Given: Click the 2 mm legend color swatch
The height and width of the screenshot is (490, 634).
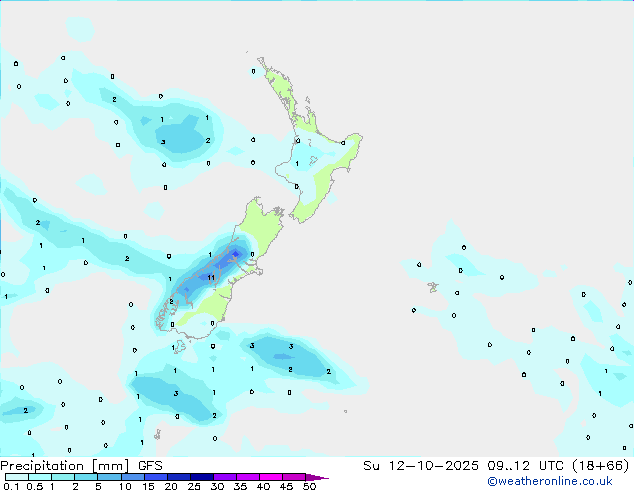Looking at the screenshot, I should click(86, 477).
